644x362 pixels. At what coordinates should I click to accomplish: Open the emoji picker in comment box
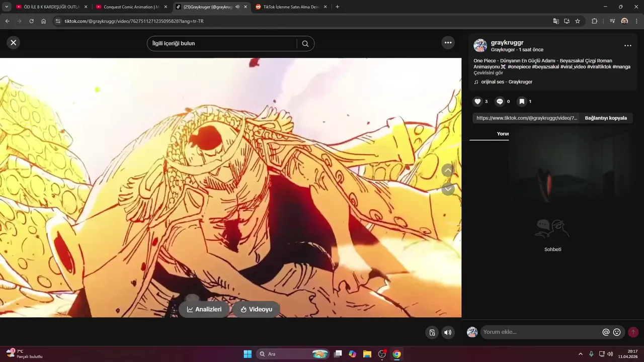tap(617, 332)
